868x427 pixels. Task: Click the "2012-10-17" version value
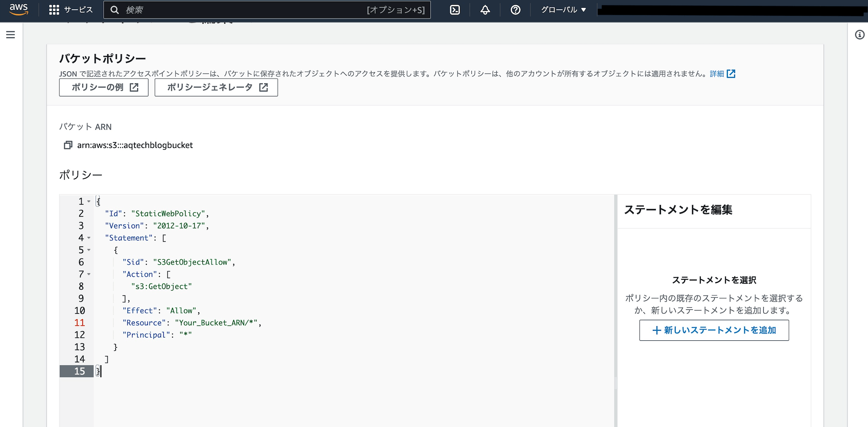click(x=179, y=226)
